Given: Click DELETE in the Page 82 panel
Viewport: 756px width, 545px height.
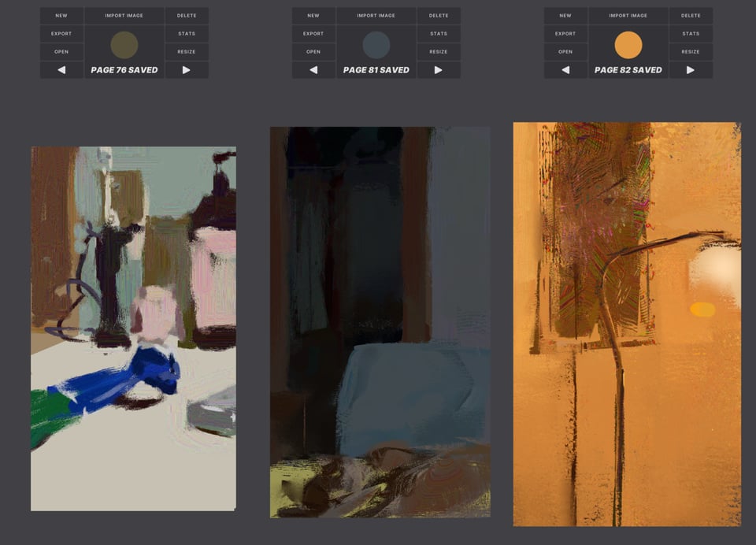Looking at the screenshot, I should [x=691, y=16].
